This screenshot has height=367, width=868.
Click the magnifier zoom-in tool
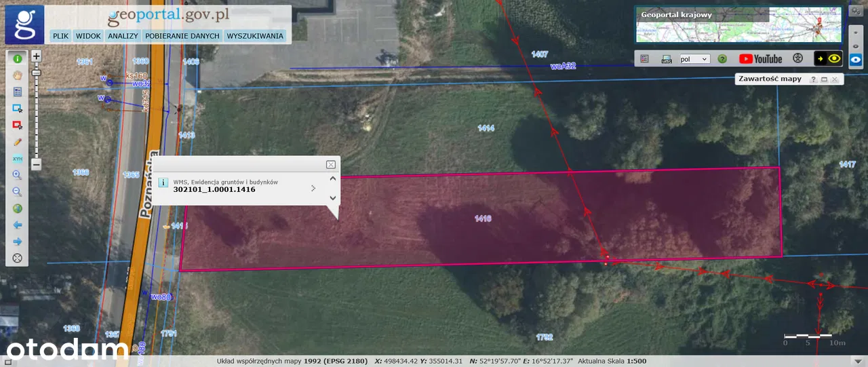tap(17, 175)
